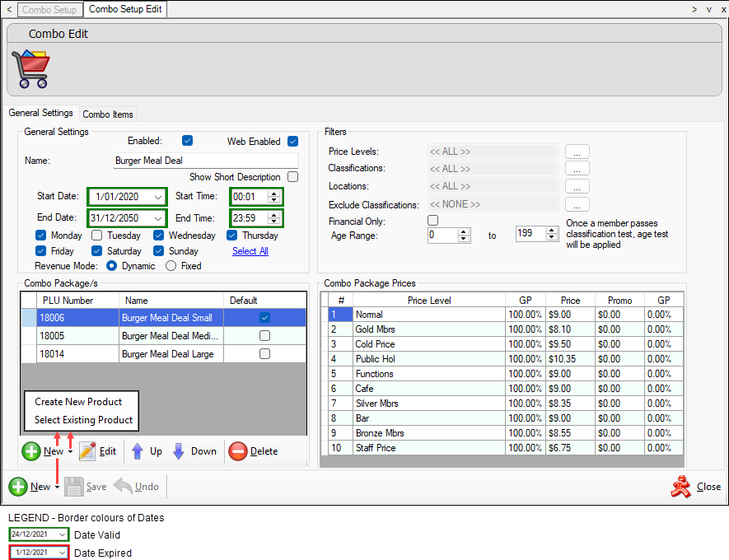Toggle the Web Enabled checkbox

[292, 142]
